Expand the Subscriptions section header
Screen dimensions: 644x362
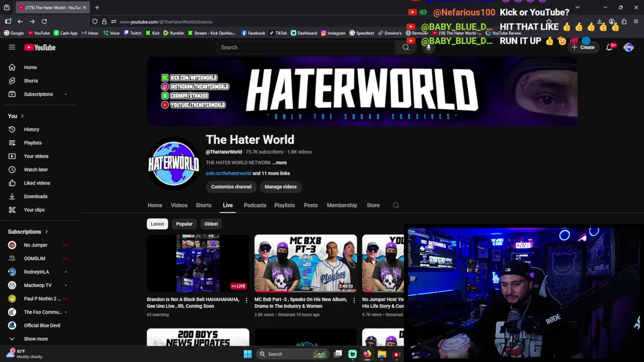(x=28, y=232)
